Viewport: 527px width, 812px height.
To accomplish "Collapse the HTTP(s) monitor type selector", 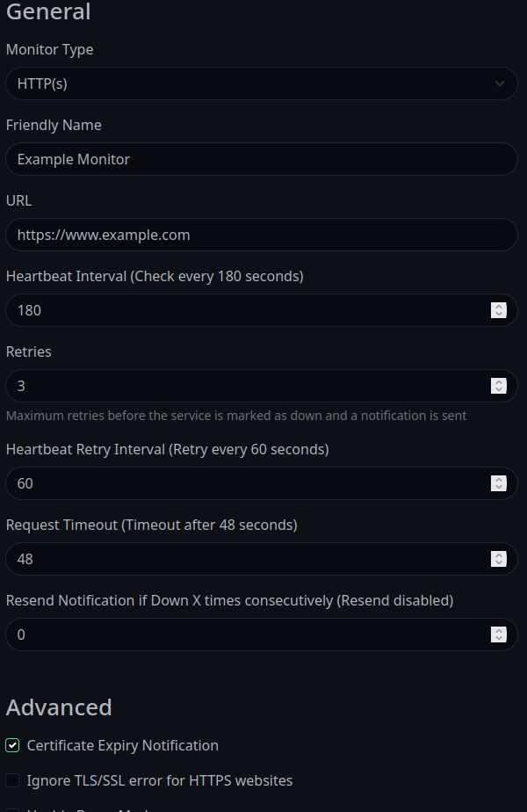I will point(262,83).
